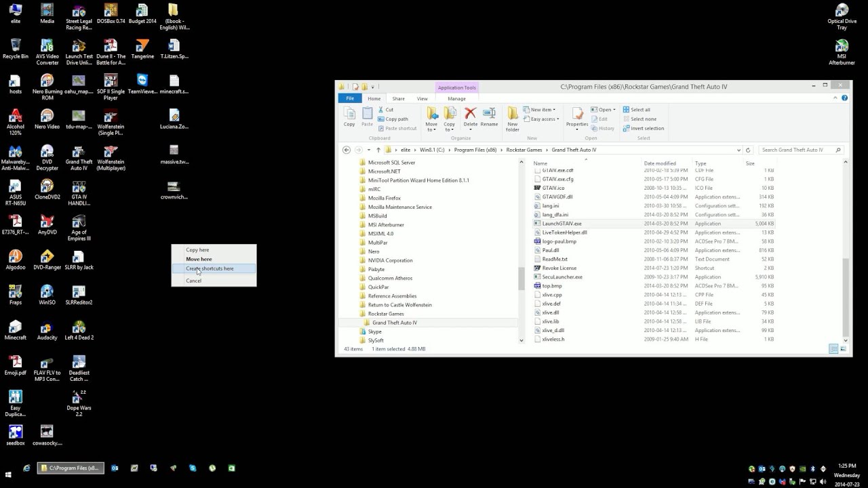Screen dimensions: 868x488
Task: Choose Cancel in the context menu
Action: click(214, 281)
